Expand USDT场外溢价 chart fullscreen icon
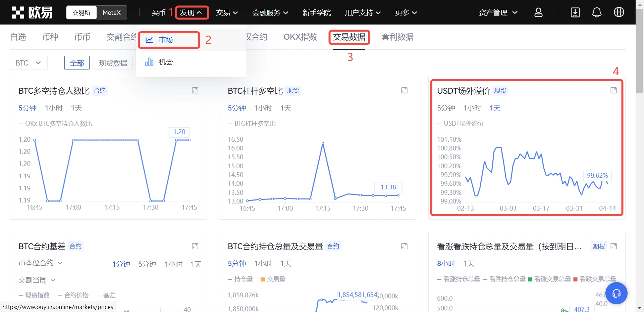644x312 pixels. (613, 90)
